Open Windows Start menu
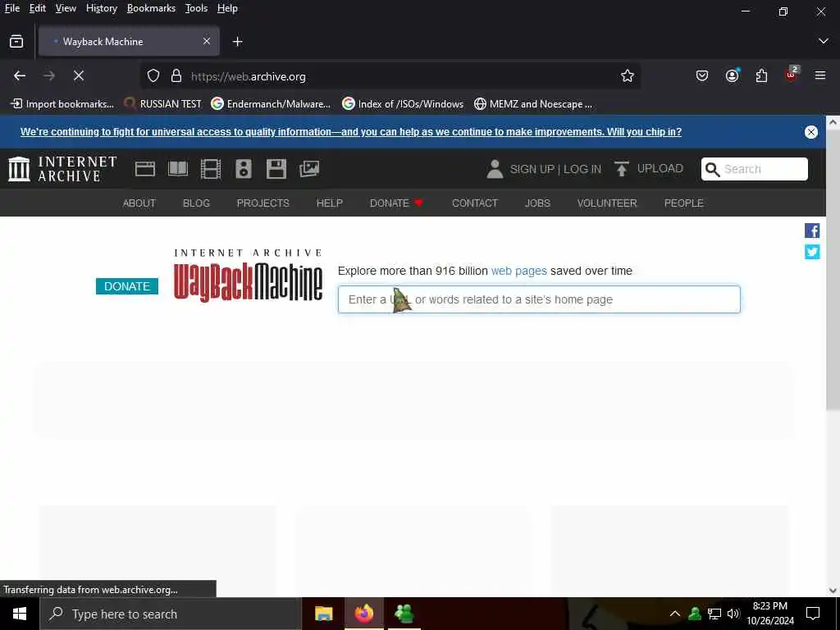840x630 pixels. (20, 614)
